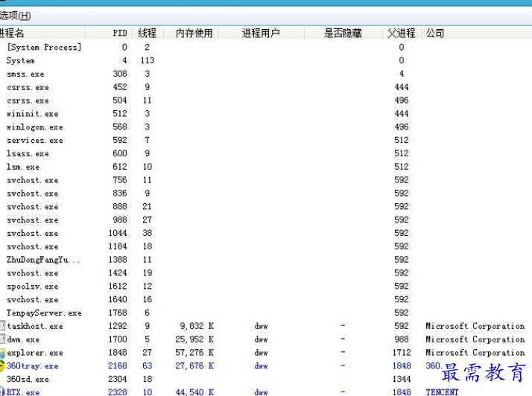Open the 选项(H) menu
This screenshot has width=532, height=396.
tap(15, 16)
